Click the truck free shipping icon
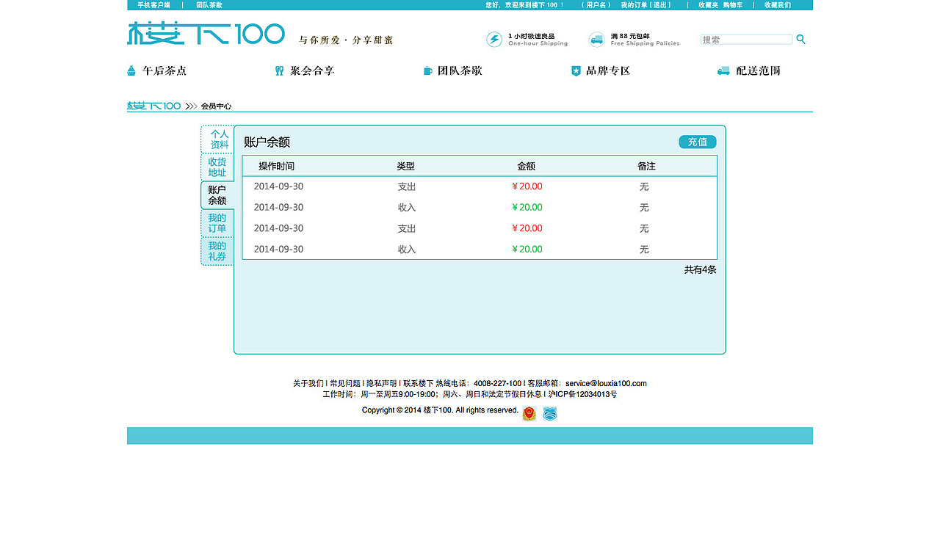 point(597,40)
